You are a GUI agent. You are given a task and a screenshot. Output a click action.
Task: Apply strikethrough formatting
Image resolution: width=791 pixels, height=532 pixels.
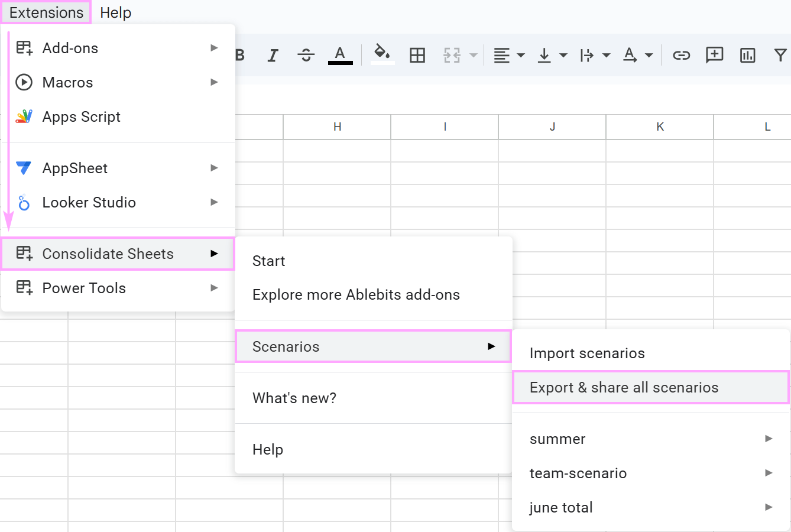[306, 56]
